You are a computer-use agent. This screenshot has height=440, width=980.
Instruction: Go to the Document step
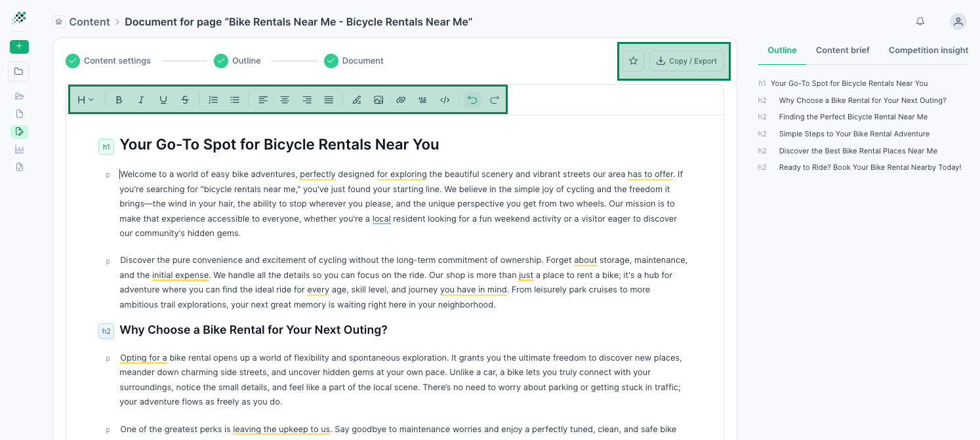click(354, 61)
